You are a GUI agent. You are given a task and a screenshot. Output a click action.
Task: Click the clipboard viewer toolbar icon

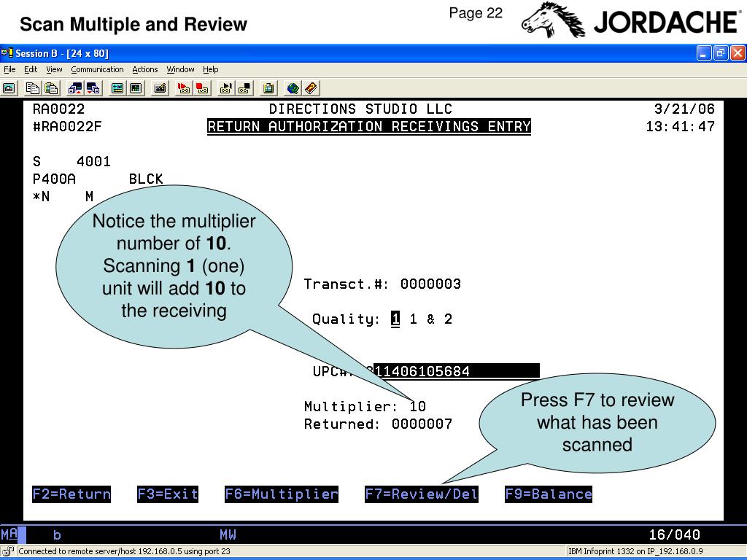tap(268, 88)
